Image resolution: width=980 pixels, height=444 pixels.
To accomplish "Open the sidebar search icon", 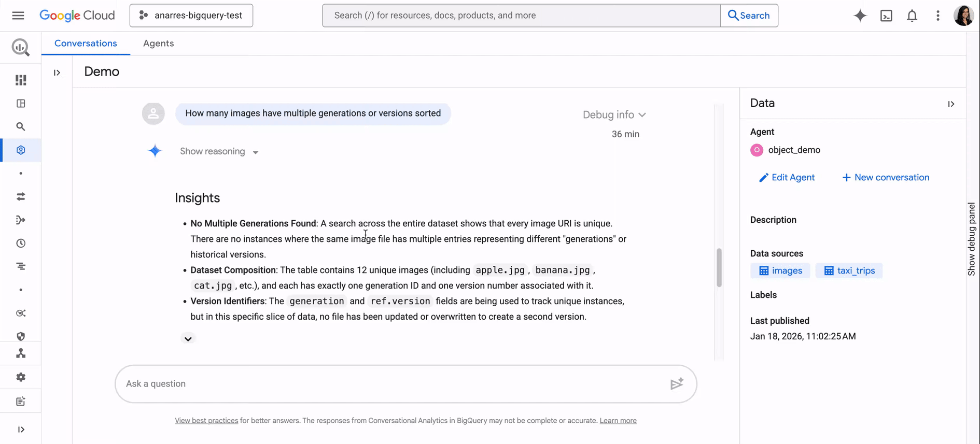I will pos(21,126).
